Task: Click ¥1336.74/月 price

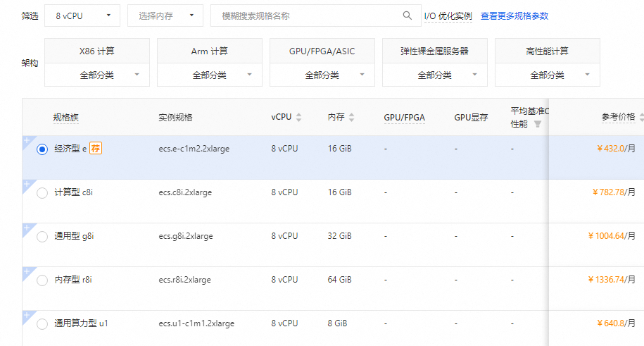Action: 612,279
